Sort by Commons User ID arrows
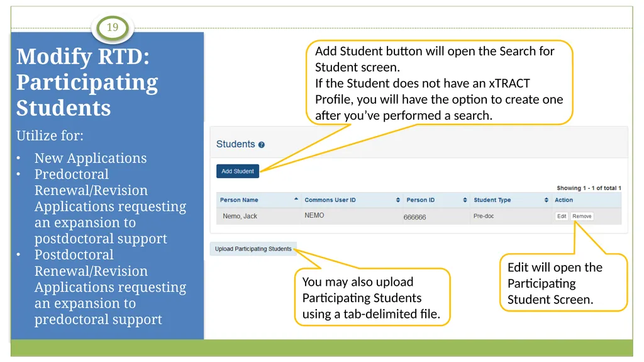 [397, 200]
